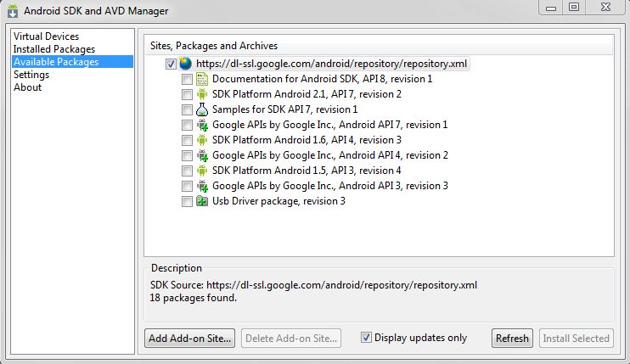
Task: Uncheck the repository.xml site checkbox
Action: pyautogui.click(x=171, y=64)
